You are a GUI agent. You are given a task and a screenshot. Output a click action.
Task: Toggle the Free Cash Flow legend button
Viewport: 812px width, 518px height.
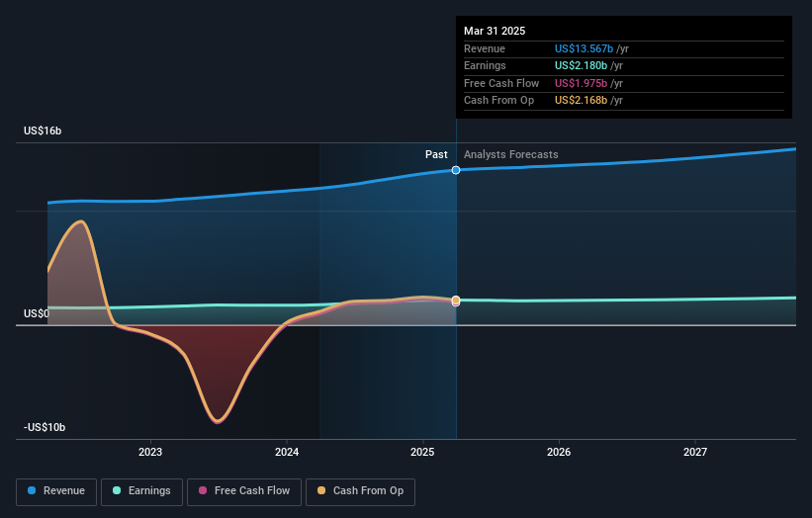pyautogui.click(x=244, y=491)
